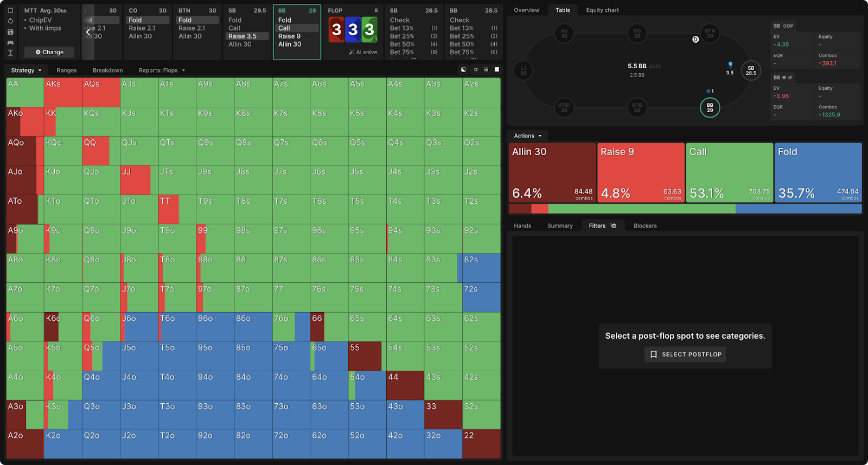Click the collapse height icon in sidebar
This screenshot has height=465, width=868.
pos(10,53)
